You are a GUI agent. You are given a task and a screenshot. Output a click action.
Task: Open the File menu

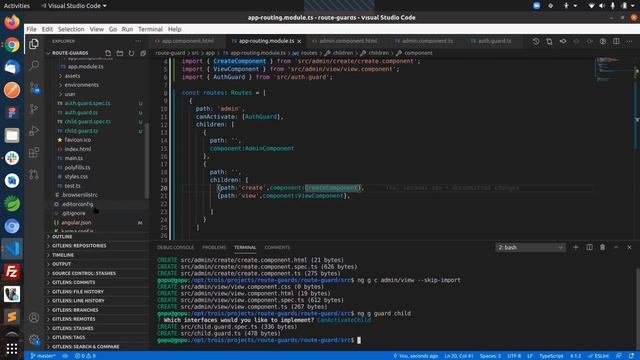tap(31, 29)
